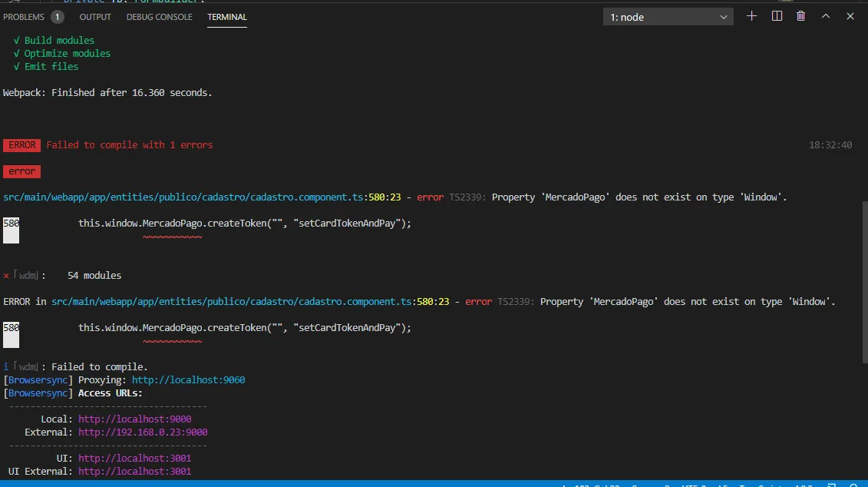This screenshot has width=868, height=487.
Task: Open file path after 'ERROR in' text
Action: 232,302
